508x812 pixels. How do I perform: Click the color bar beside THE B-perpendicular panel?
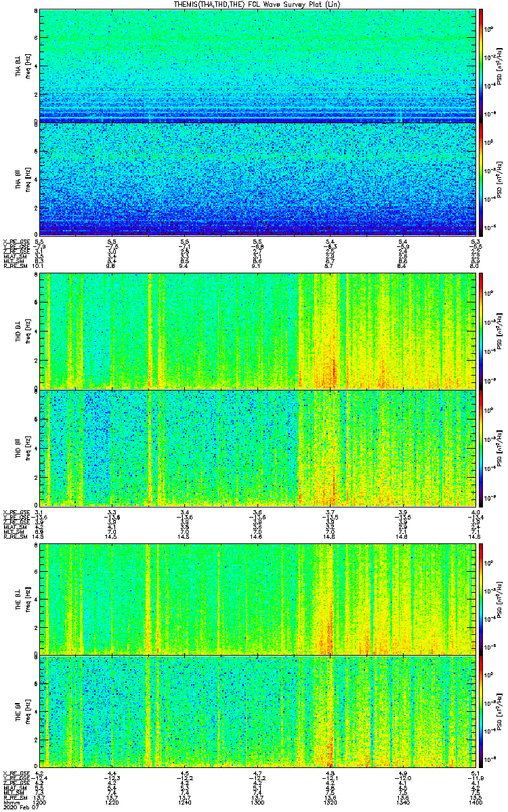tap(482, 598)
